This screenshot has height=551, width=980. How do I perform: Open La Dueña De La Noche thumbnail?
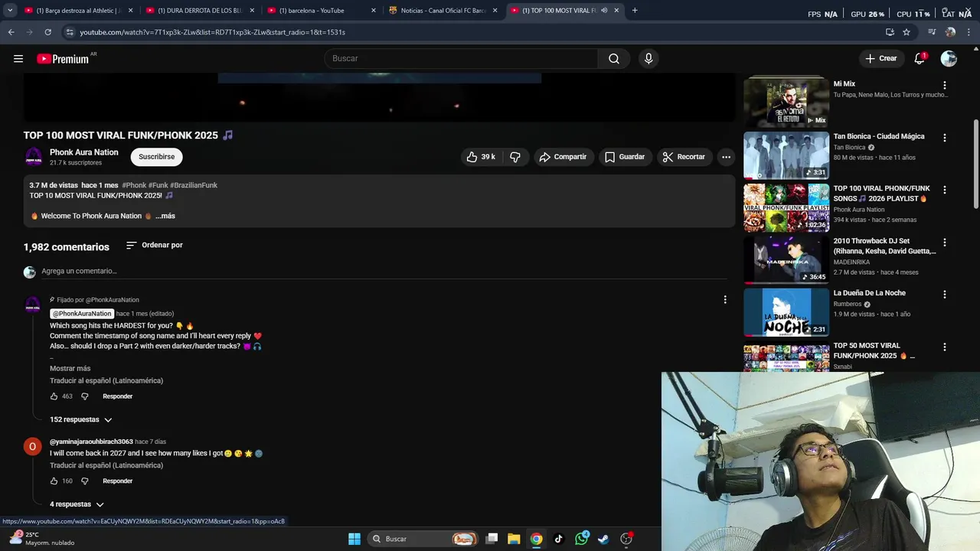(x=786, y=312)
